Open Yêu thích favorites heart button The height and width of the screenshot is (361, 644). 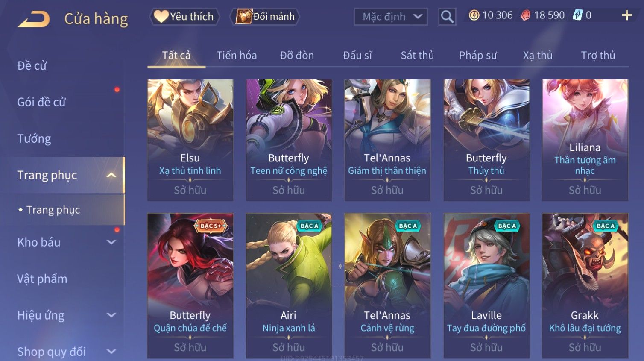pos(184,17)
